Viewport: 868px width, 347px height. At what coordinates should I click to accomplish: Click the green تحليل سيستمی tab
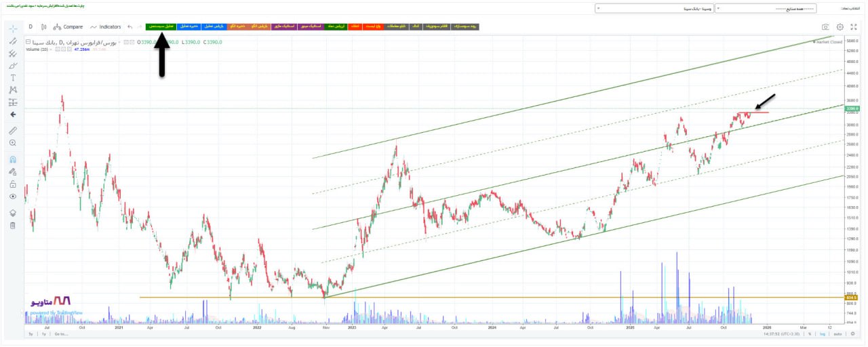pyautogui.click(x=160, y=26)
